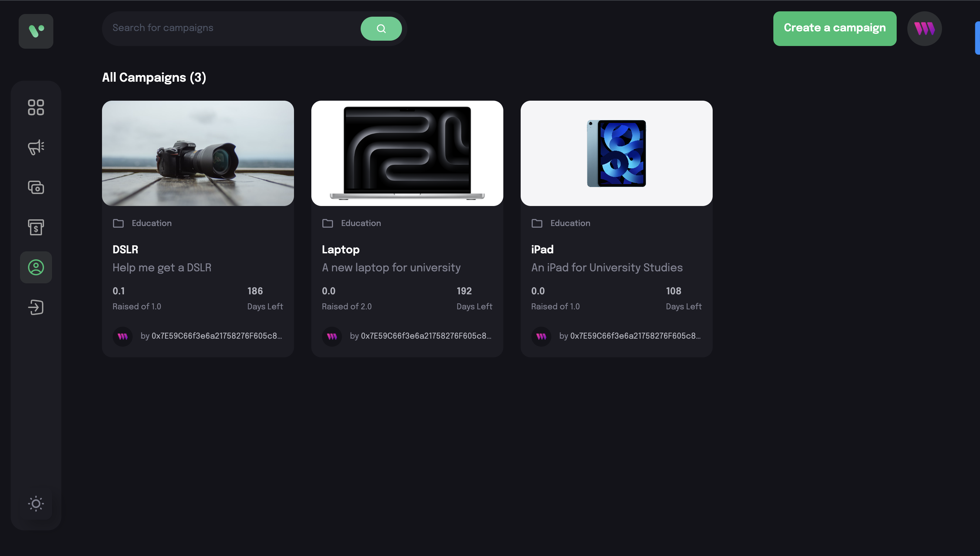Screen dimensions: 980x556
Task: Select the profile user sidebar icon
Action: (x=36, y=267)
